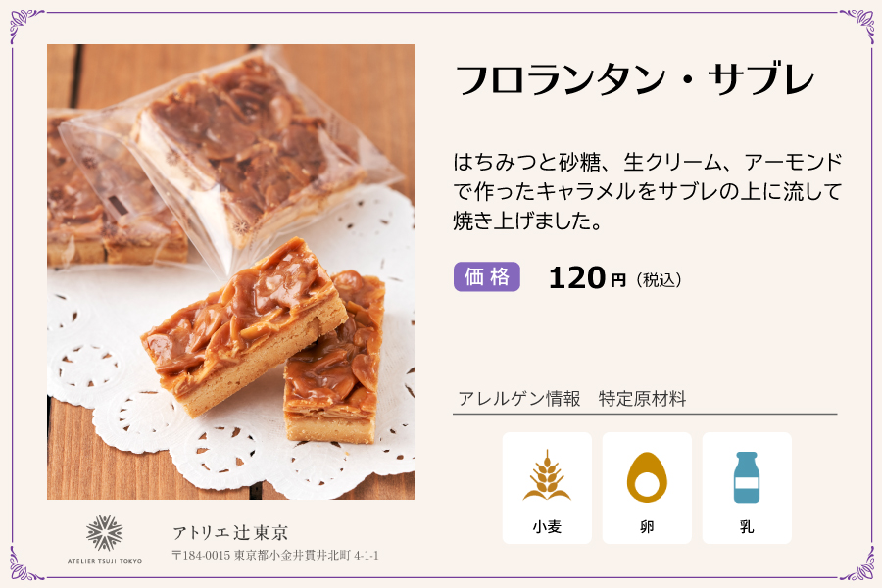Click the bottom-left purple corner ornament
Screen dimensions: 882x588
click(24, 563)
